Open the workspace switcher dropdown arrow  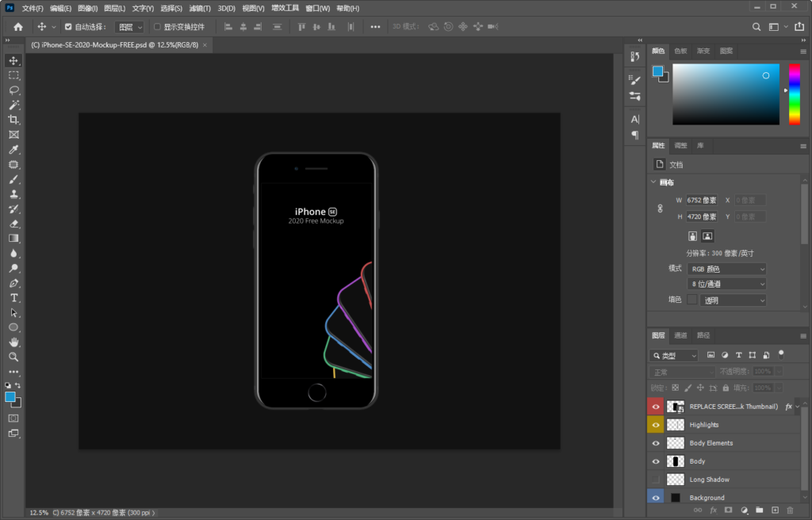click(x=786, y=27)
